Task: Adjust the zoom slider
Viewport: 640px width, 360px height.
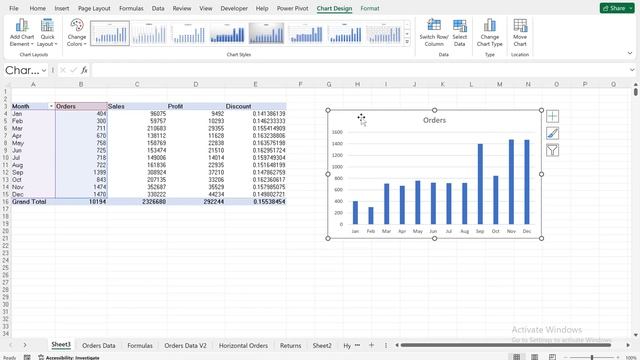Action: click(592, 358)
